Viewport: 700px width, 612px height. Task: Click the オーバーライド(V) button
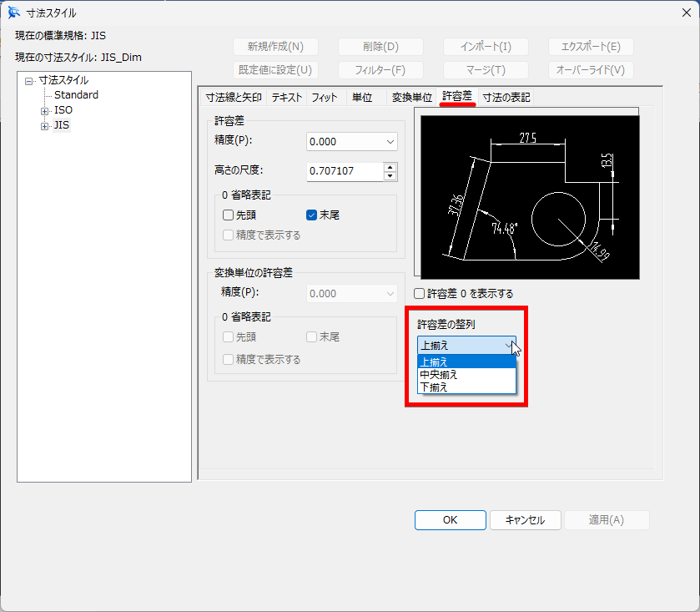(x=591, y=69)
